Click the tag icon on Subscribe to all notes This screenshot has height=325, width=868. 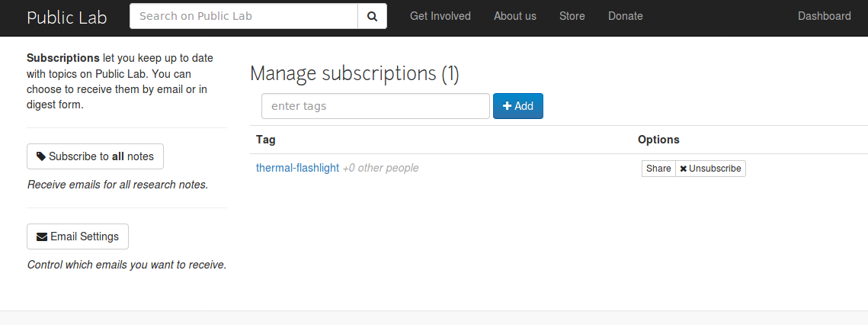click(41, 156)
